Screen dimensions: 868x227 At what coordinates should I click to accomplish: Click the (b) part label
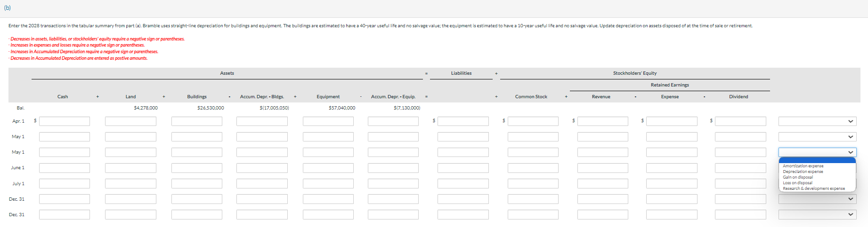tap(8, 8)
